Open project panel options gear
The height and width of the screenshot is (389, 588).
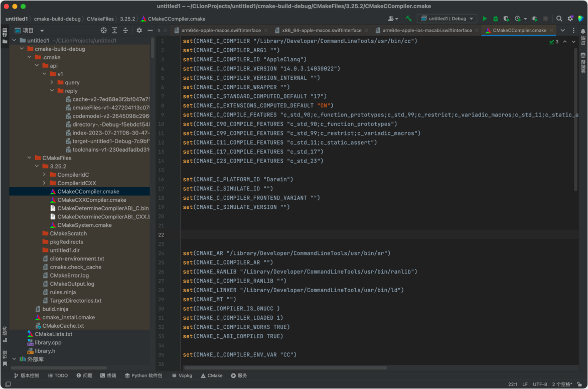click(139, 31)
